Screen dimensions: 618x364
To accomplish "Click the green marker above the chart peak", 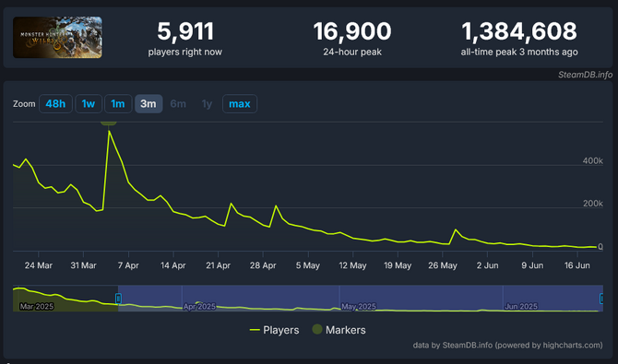I will [x=109, y=123].
